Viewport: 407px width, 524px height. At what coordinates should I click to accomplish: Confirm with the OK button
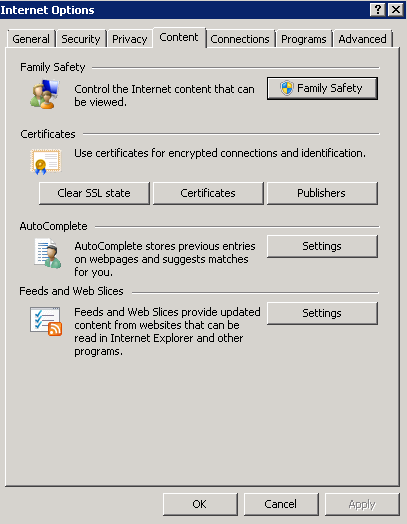(200, 504)
